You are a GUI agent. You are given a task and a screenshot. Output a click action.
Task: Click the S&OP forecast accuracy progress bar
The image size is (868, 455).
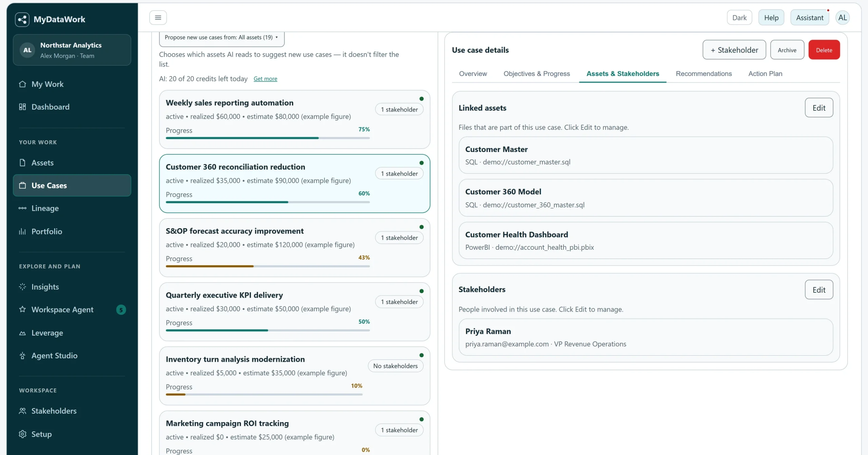pyautogui.click(x=268, y=266)
